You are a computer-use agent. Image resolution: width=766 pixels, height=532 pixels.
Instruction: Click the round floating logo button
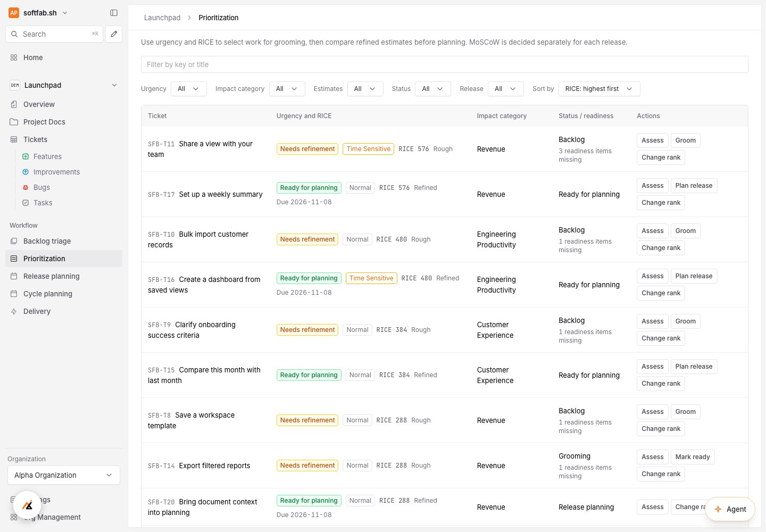[27, 505]
